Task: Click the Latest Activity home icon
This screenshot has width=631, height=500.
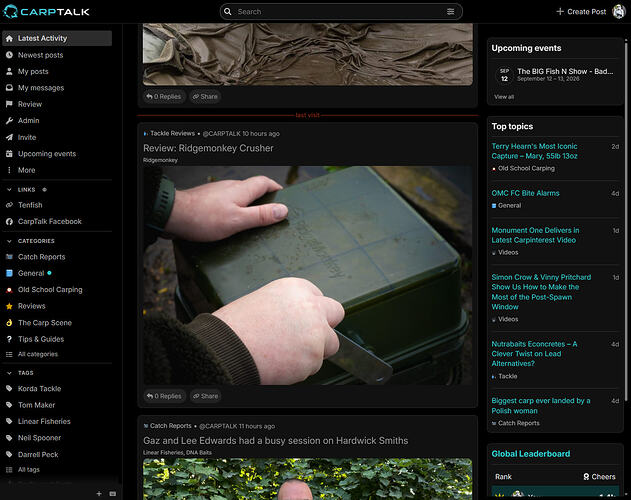Action: (9, 39)
